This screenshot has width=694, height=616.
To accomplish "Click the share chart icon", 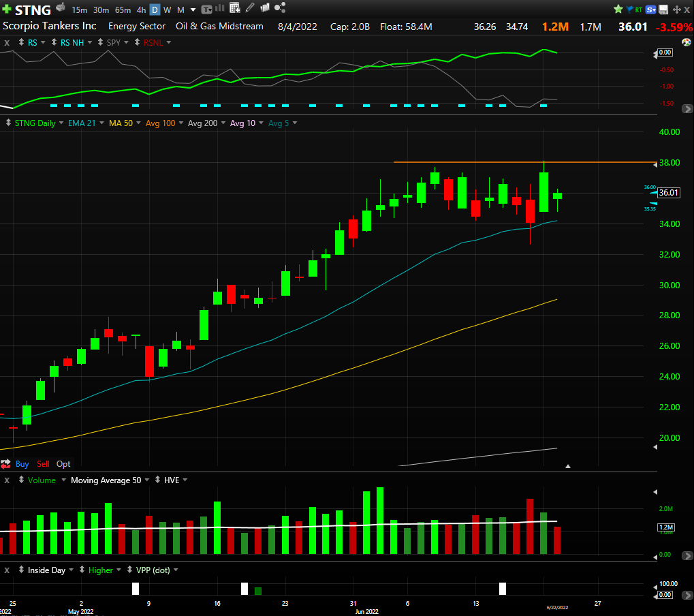I will [280, 7].
